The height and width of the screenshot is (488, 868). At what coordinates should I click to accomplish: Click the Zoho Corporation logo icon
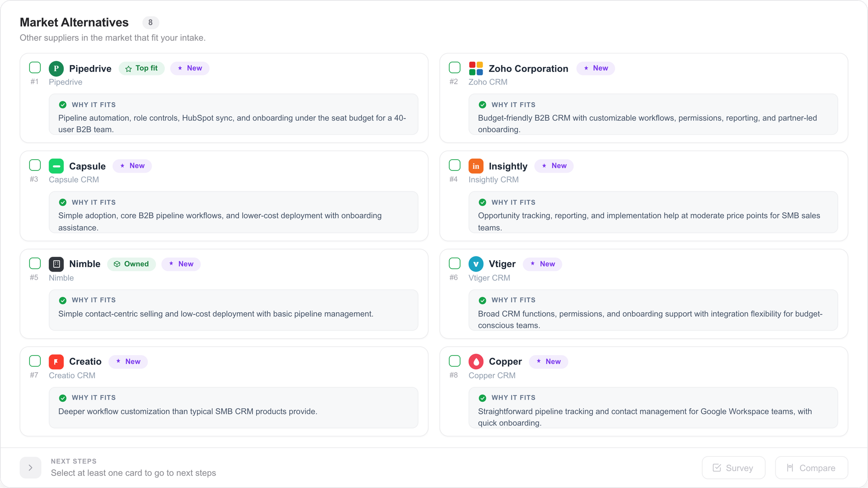(x=476, y=69)
